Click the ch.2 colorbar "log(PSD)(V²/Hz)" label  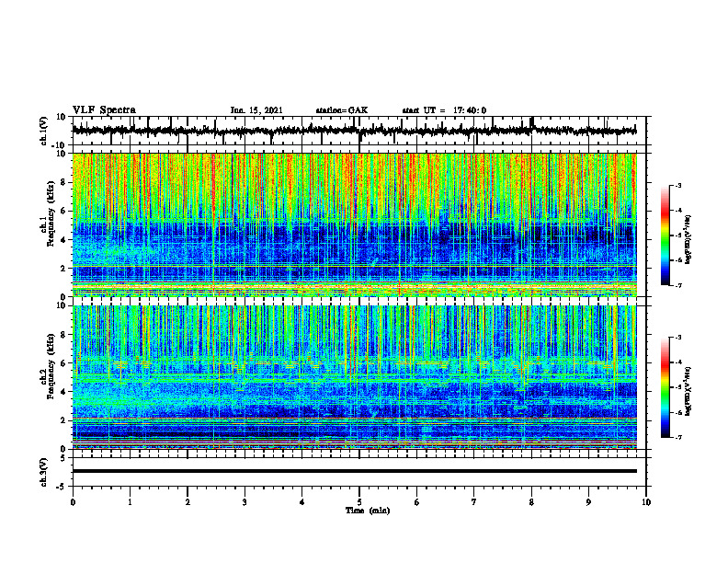(x=688, y=391)
